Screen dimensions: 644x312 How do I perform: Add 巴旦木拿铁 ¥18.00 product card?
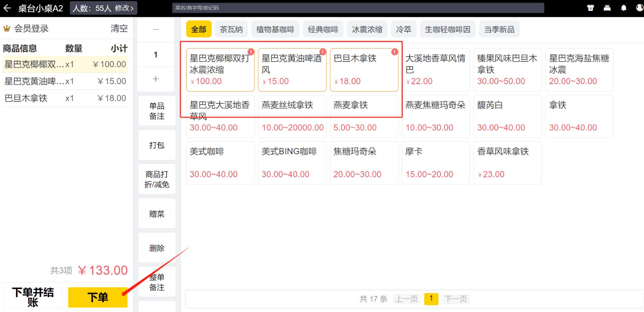click(364, 70)
